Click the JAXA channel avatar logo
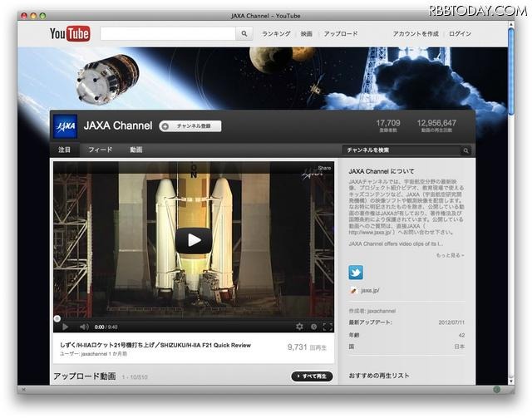Image resolution: width=532 pixels, height=418 pixels. 66,126
